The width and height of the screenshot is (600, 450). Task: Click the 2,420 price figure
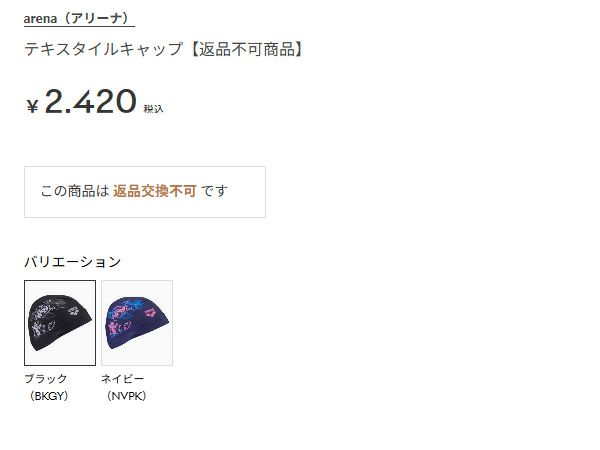(x=91, y=101)
